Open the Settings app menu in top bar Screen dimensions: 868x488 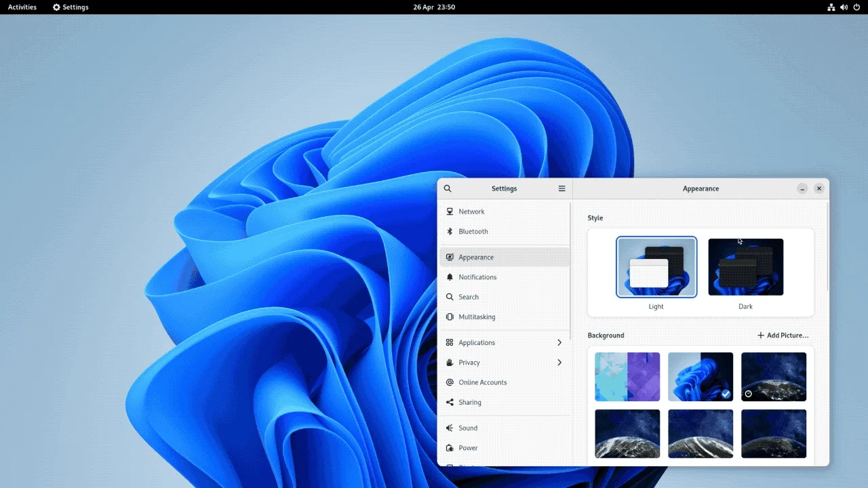pos(71,7)
